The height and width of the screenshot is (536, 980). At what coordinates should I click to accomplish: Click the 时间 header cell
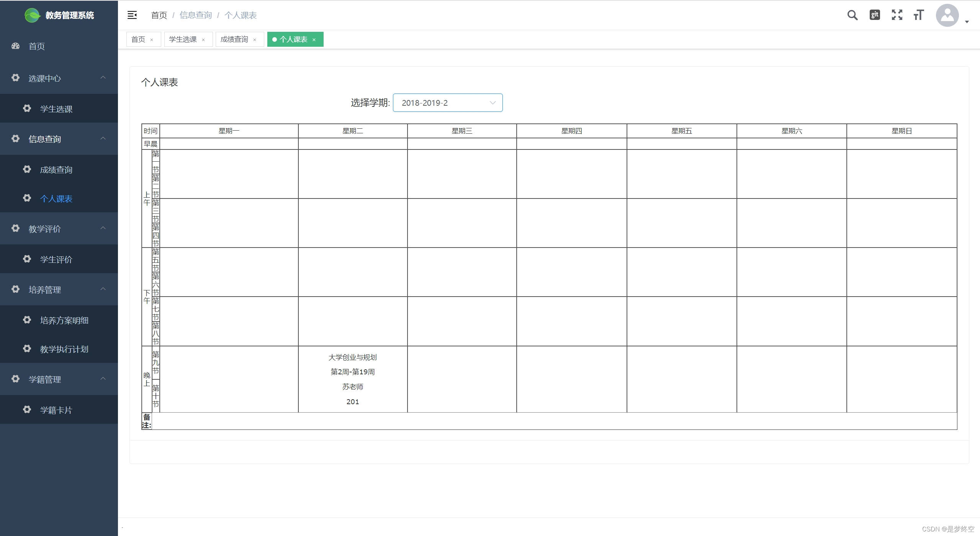(x=151, y=131)
